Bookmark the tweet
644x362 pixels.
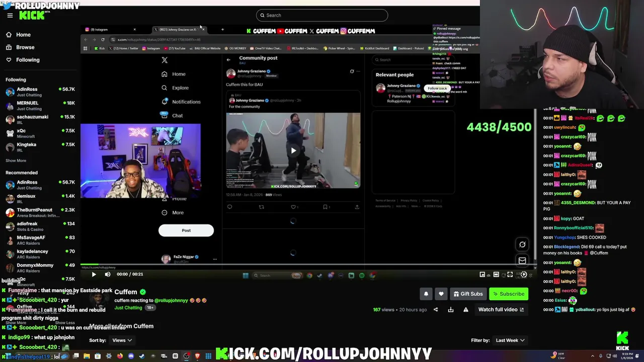[325, 207]
